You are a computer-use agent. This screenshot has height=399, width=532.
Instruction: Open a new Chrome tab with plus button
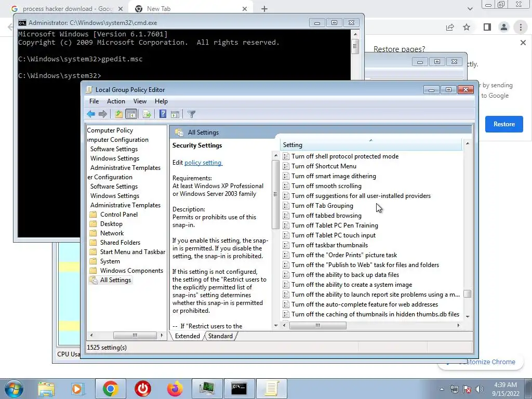[264, 9]
